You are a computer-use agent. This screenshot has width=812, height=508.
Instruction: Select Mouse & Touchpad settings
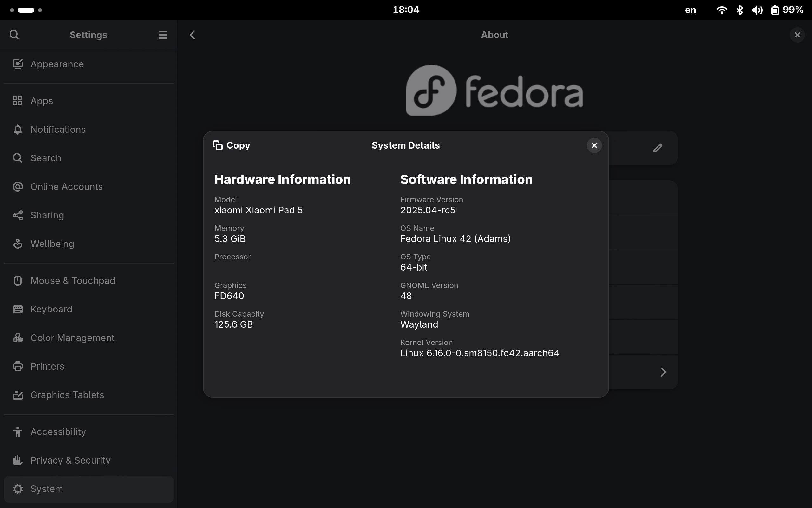pos(88,281)
